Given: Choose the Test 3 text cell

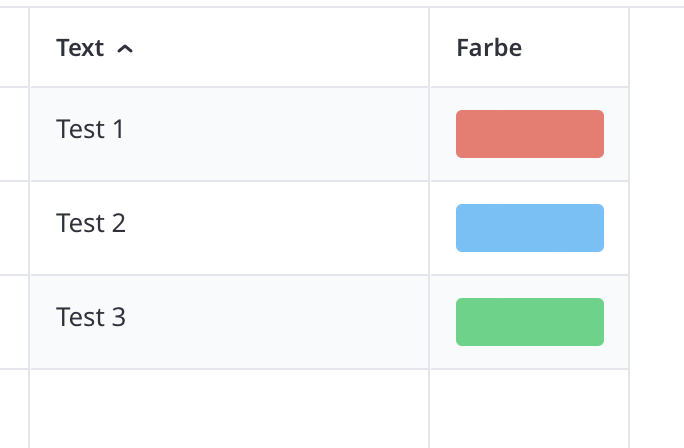Looking at the screenshot, I should [91, 317].
